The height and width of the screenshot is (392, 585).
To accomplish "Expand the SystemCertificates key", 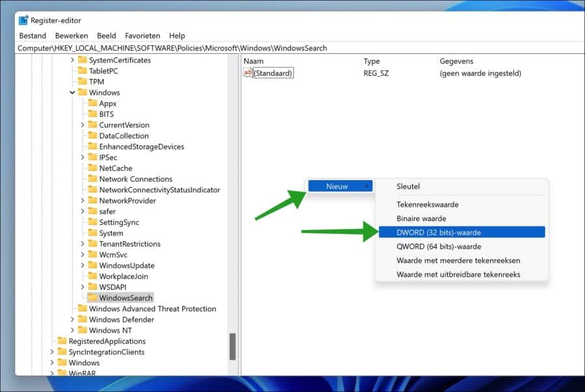I will click(72, 60).
